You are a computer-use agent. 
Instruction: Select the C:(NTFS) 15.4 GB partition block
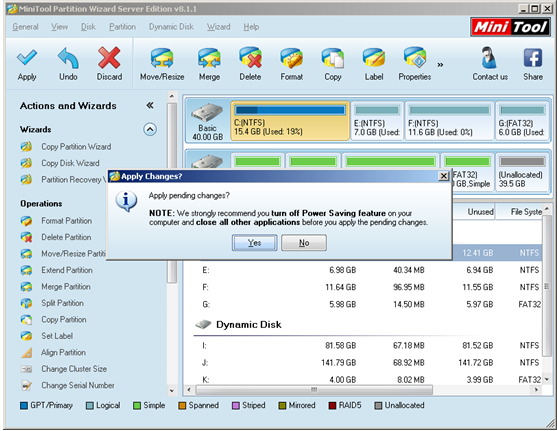tap(290, 121)
